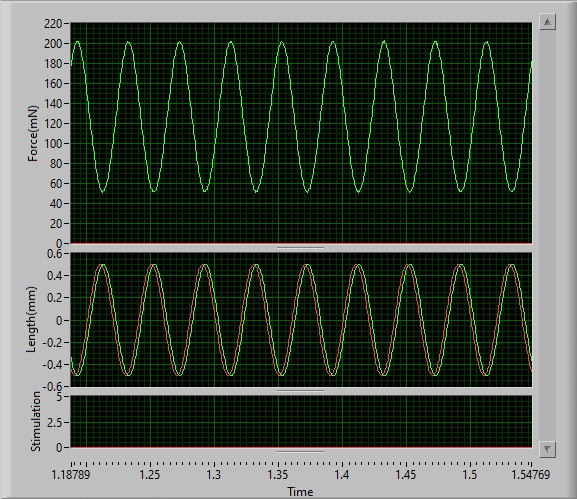Select the splitter handle below the Force plot

[300, 248]
